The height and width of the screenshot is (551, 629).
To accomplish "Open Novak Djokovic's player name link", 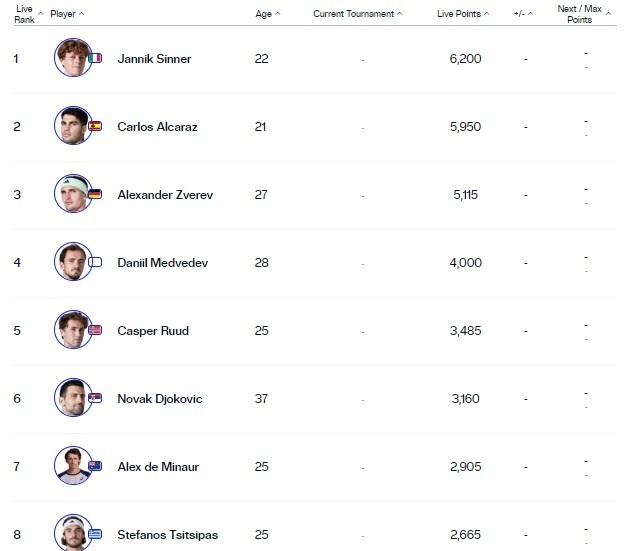I will click(159, 398).
